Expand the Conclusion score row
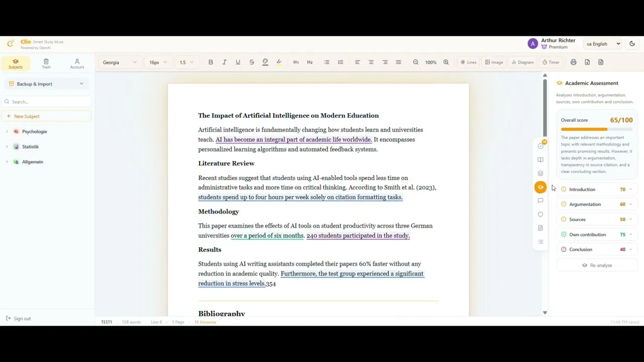 (597, 249)
